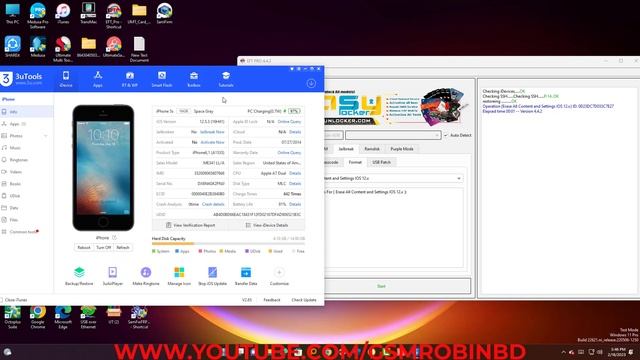
Task: Select the Format sub-tab in EFT Pro
Action: point(355,162)
